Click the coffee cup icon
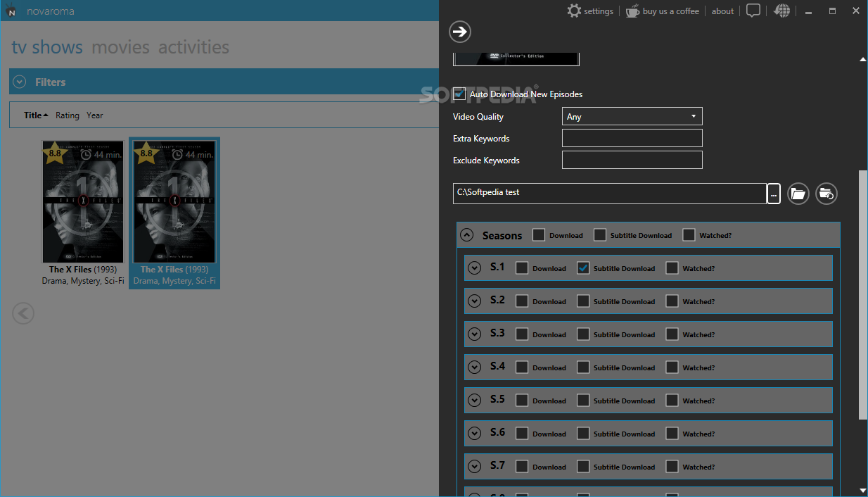The height and width of the screenshot is (497, 868). pyautogui.click(x=632, y=11)
